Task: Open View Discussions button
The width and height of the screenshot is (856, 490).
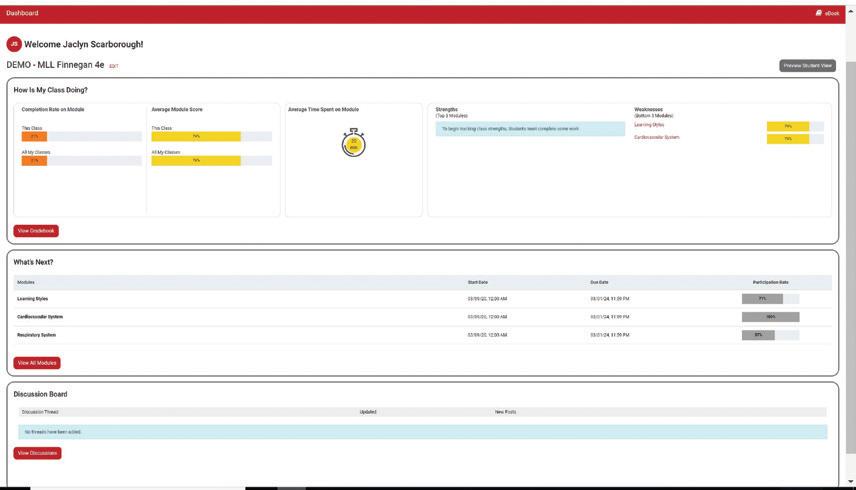Action: tap(37, 453)
